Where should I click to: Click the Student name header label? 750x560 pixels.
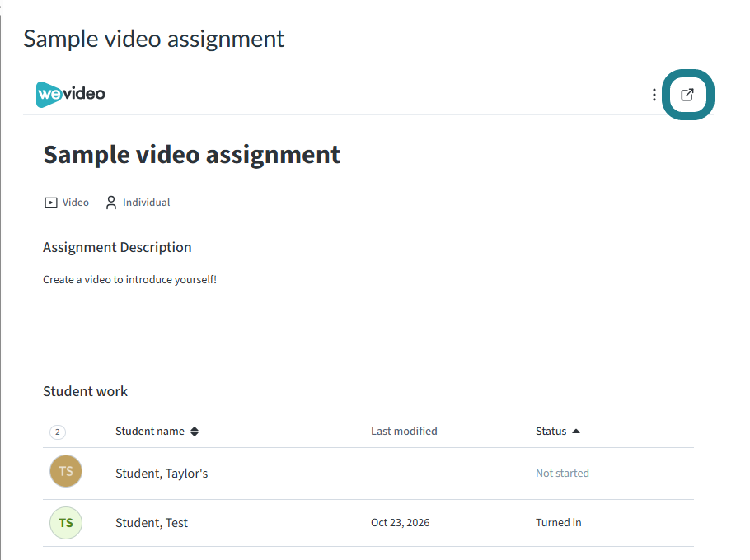(x=150, y=431)
